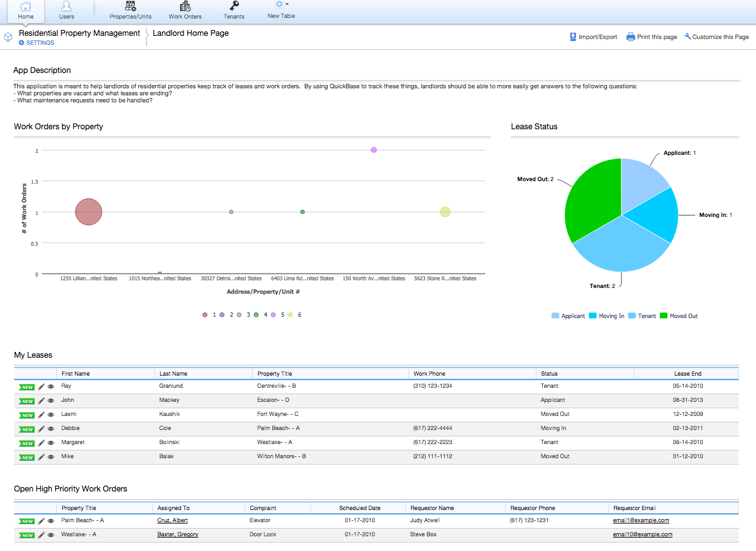Click NEW badge on Mike's lease row
756x551 pixels.
(26, 457)
